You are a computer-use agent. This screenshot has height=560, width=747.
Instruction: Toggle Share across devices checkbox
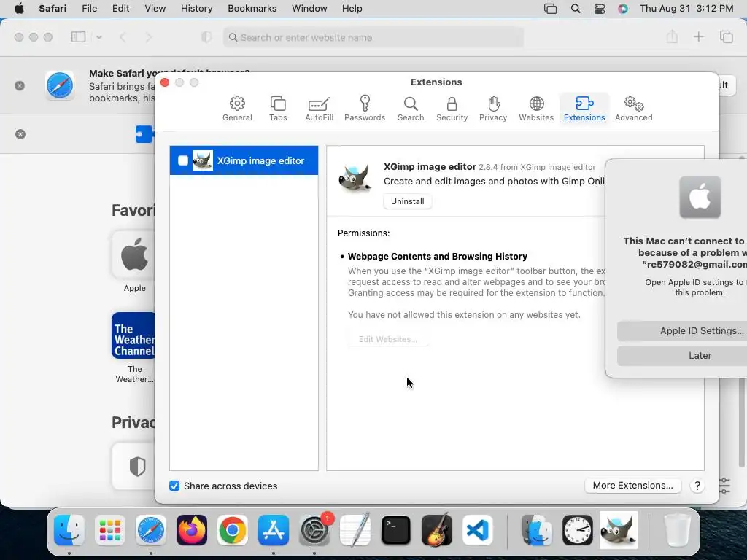point(174,486)
